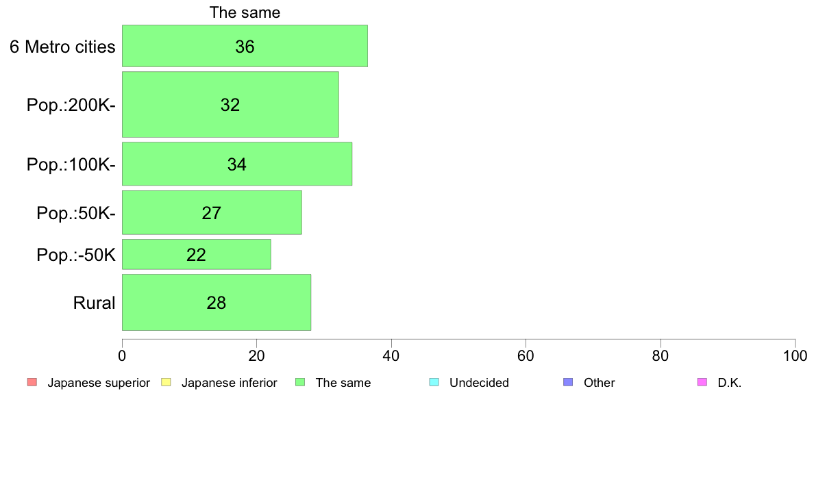Click the magenta D.K. legend swatch
The image size is (814, 504).
702,383
